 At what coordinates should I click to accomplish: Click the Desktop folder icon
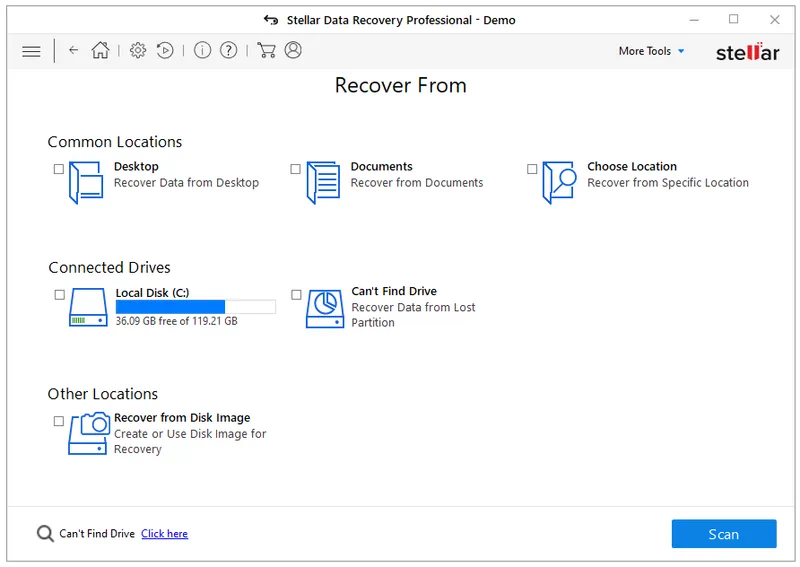[x=86, y=183]
